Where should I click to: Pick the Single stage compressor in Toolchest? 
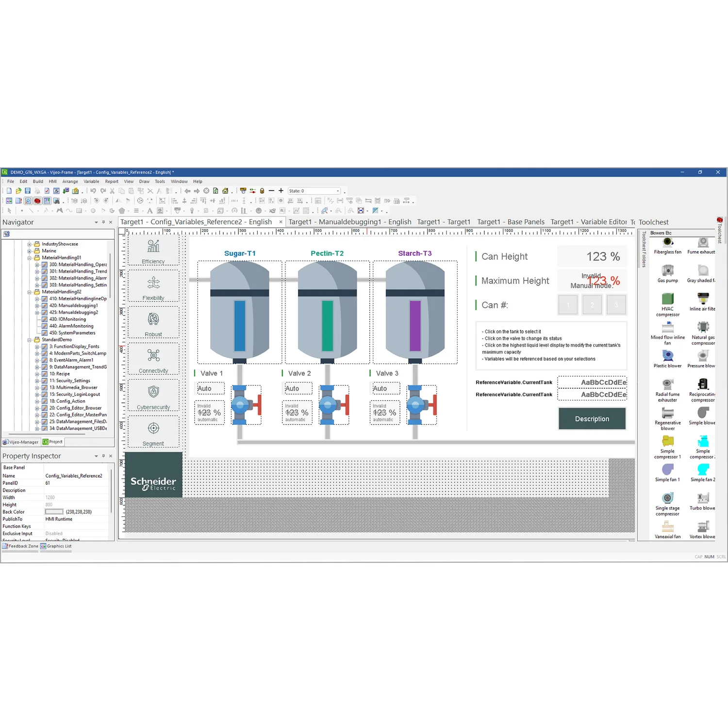pos(668,504)
